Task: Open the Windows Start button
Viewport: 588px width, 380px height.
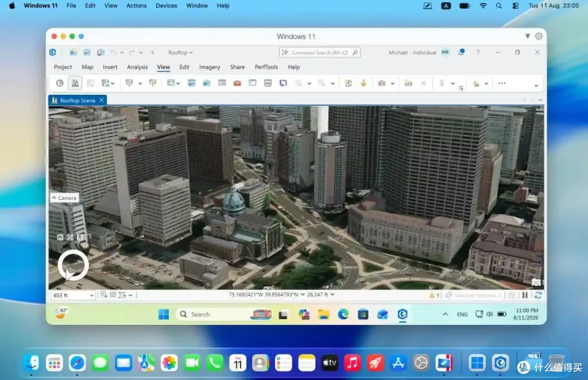Action: [x=163, y=314]
